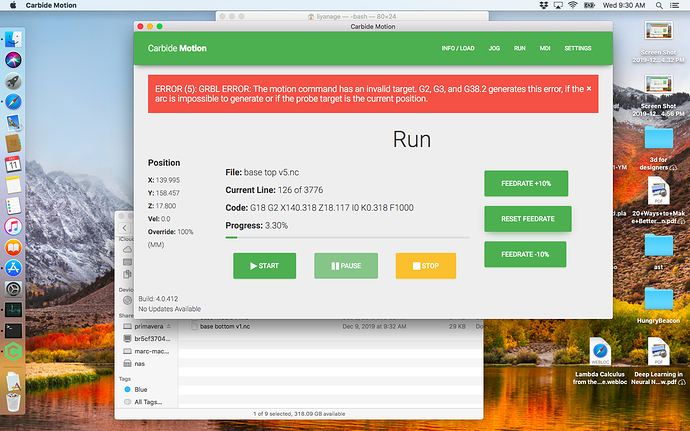Click the PAUSE button
Viewport: 690px width, 431px height.
point(346,266)
